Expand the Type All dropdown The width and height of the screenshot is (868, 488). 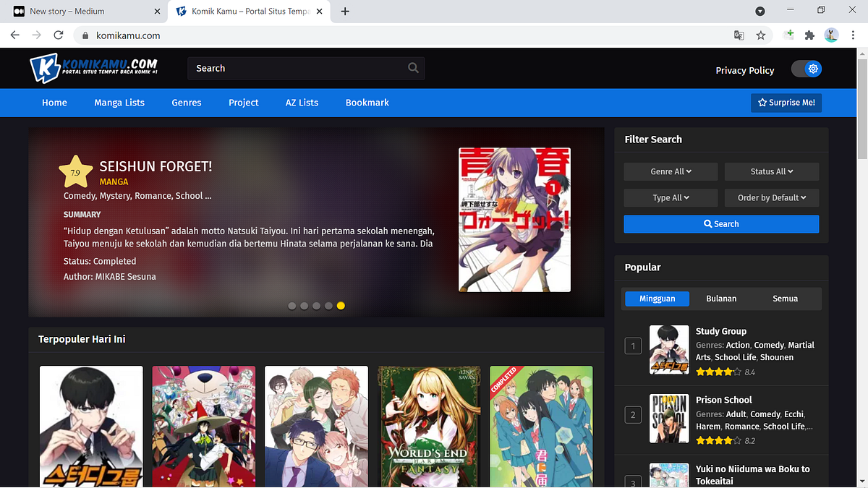[x=671, y=197]
